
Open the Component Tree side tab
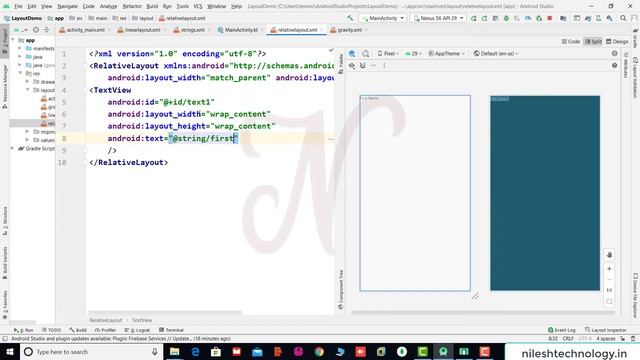click(341, 289)
